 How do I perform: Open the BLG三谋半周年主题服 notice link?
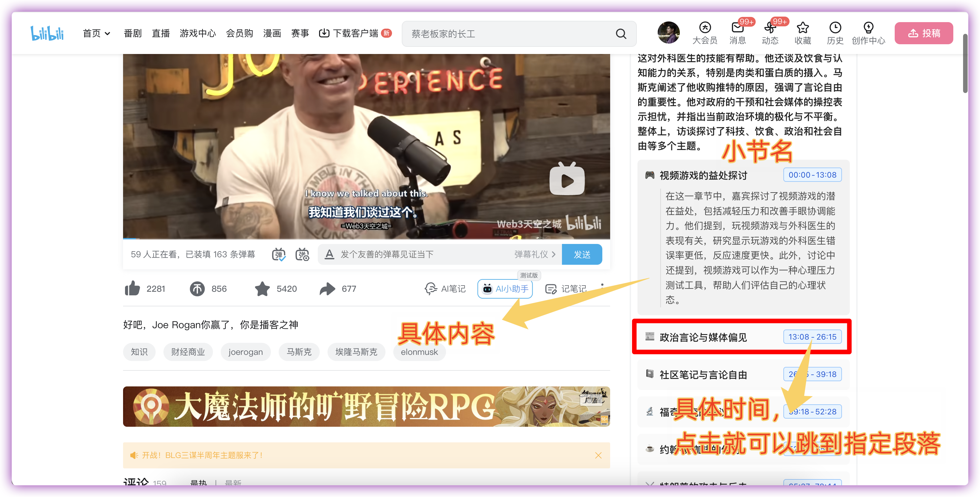click(202, 455)
